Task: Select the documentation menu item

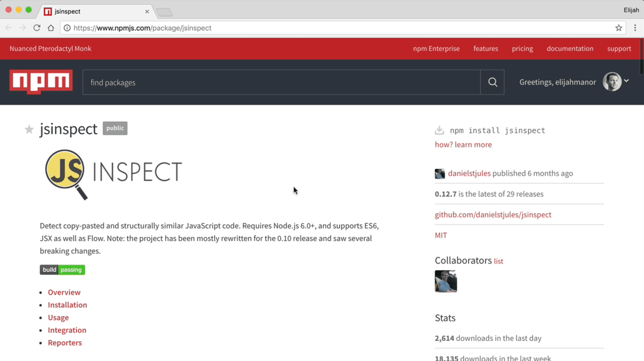Action: tap(570, 49)
